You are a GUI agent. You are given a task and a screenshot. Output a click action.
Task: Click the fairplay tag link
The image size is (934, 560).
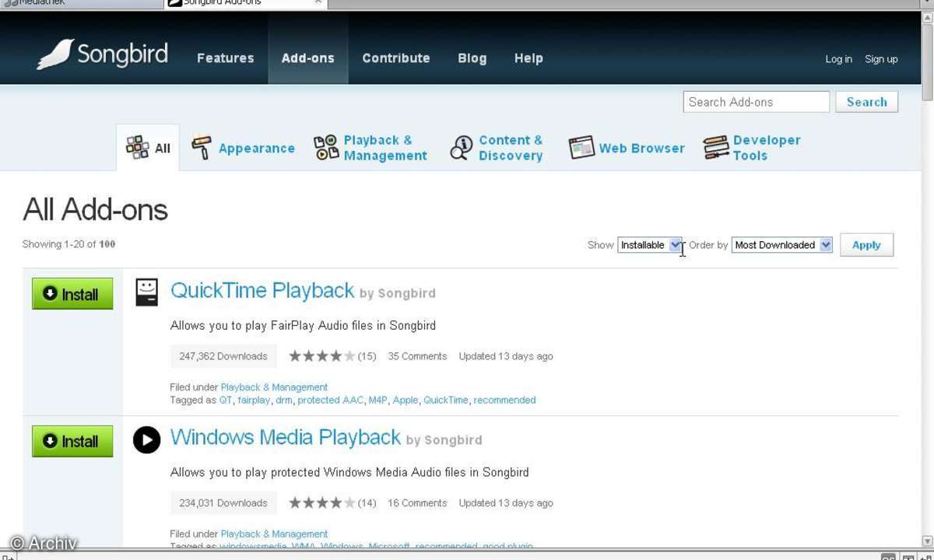coord(254,400)
